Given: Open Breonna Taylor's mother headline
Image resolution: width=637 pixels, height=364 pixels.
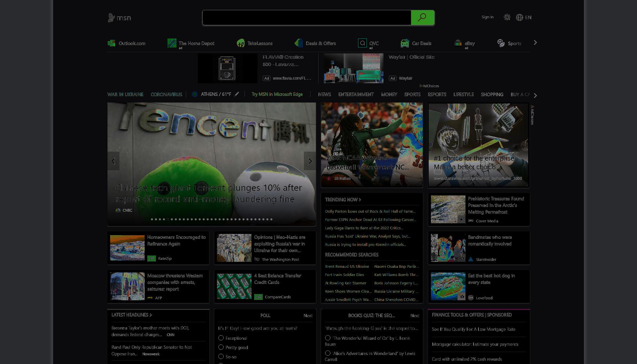Looking at the screenshot, I should pyautogui.click(x=150, y=331).
